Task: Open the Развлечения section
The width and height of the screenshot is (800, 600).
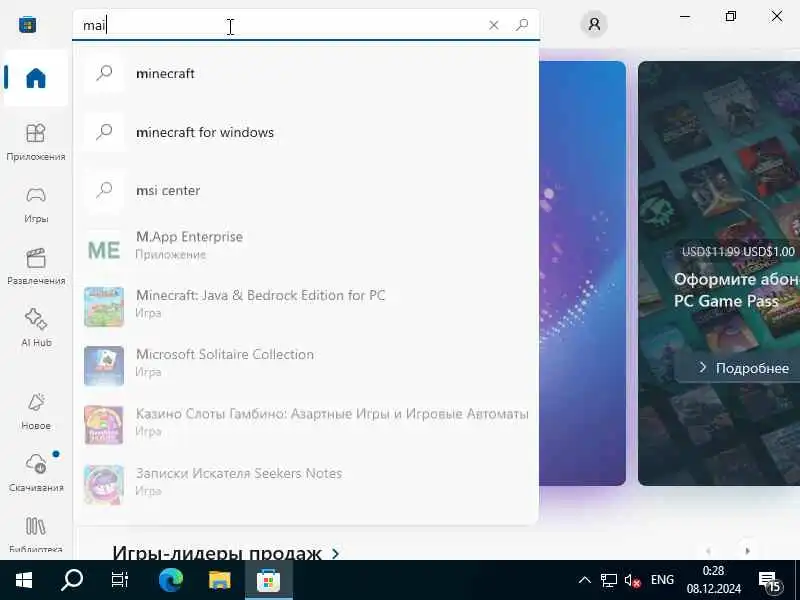Action: [x=36, y=266]
